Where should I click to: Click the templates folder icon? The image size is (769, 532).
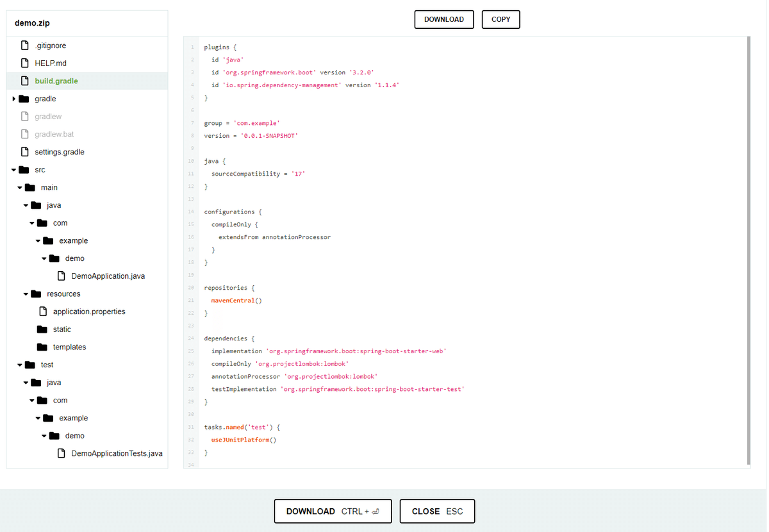tap(42, 347)
